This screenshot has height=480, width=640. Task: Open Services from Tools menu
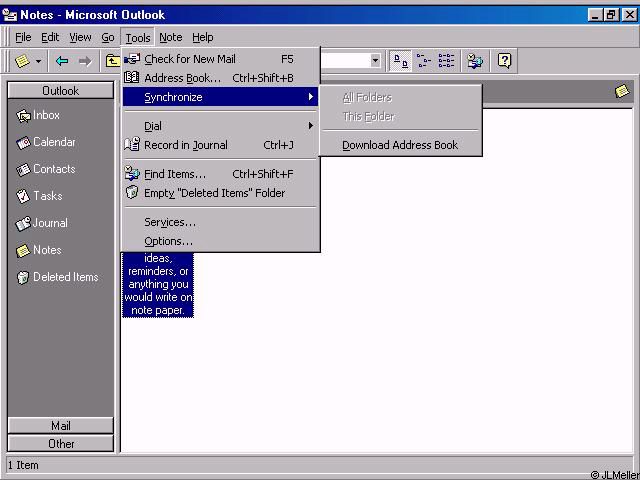click(220, 222)
